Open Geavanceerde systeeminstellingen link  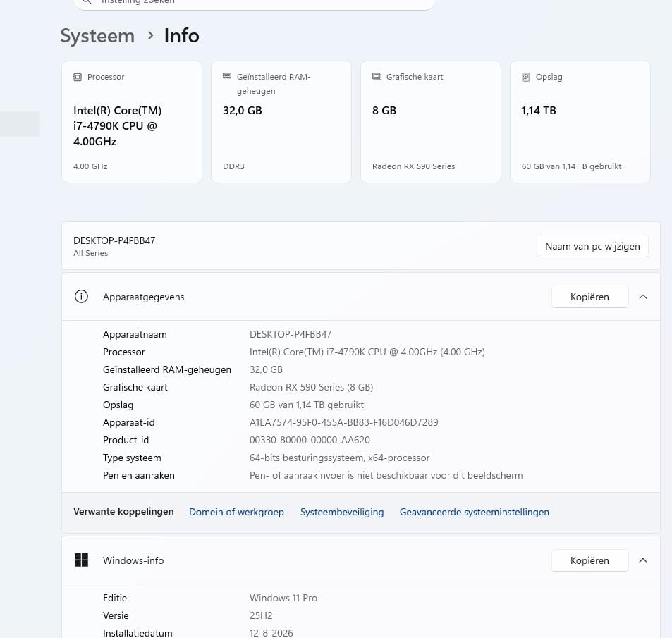tap(474, 512)
